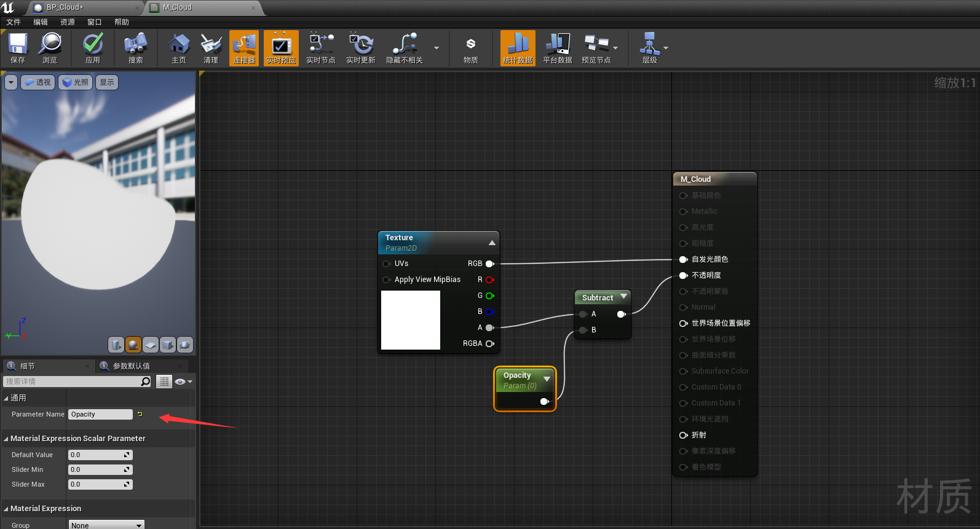Screen dimensions: 980x529
Task: Select the sphere preview mesh icon
Action: pos(133,345)
